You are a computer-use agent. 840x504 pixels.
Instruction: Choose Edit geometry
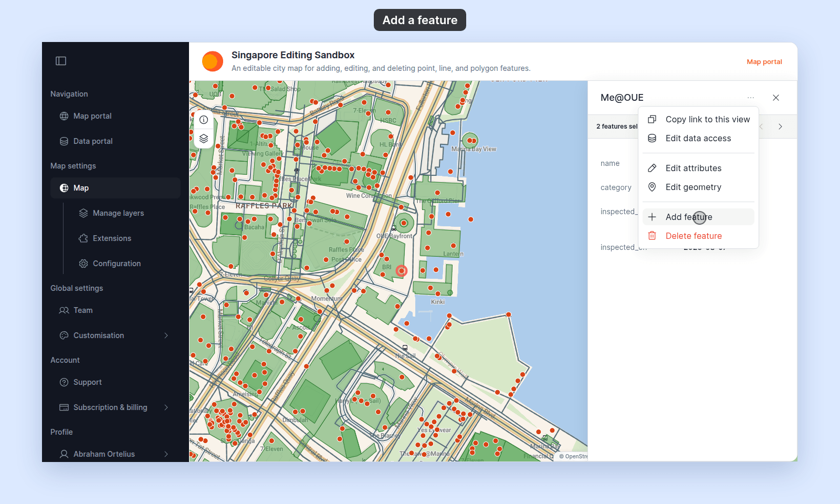698,187
